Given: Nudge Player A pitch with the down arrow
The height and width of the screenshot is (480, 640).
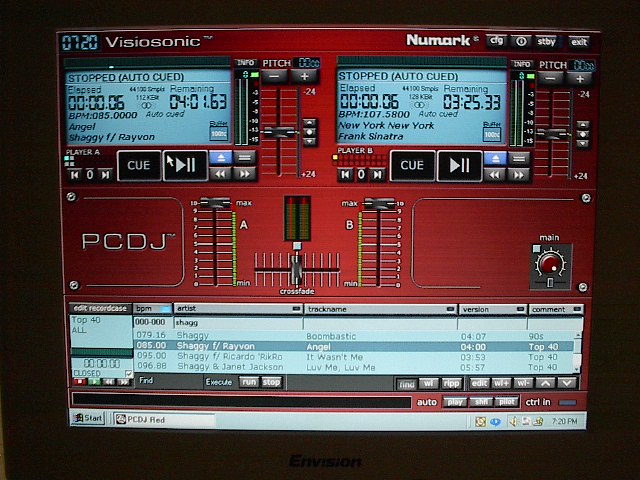Looking at the screenshot, I should pyautogui.click(x=310, y=142).
